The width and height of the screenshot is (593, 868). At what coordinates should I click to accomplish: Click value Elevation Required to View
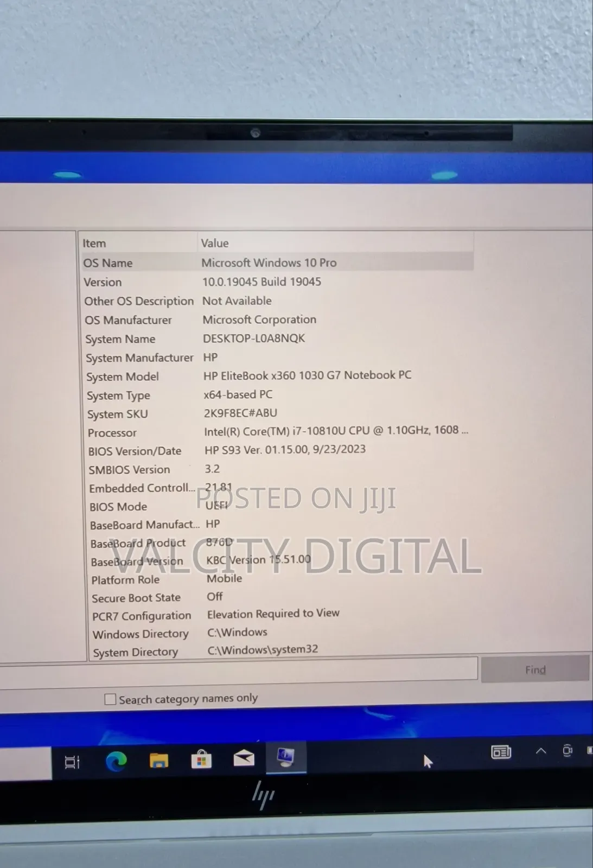[x=273, y=614]
